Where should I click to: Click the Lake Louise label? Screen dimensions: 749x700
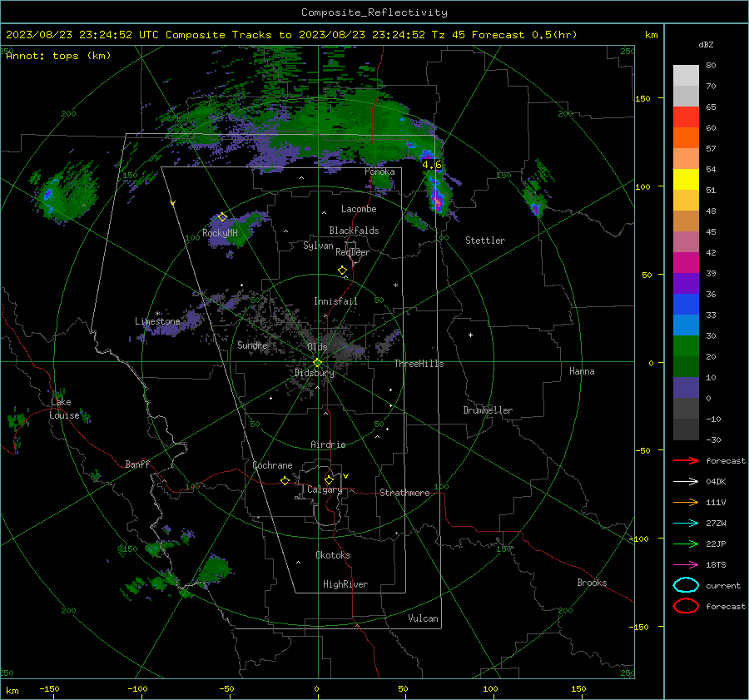pos(64,409)
